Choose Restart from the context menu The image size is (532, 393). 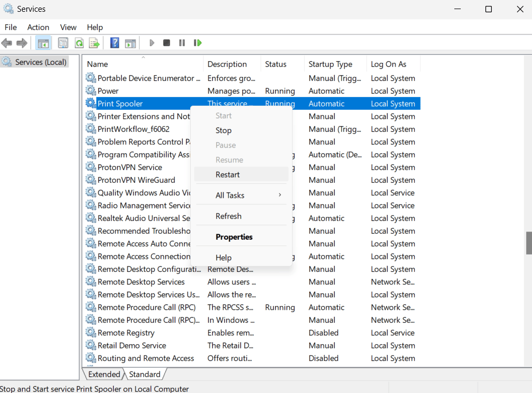point(228,174)
